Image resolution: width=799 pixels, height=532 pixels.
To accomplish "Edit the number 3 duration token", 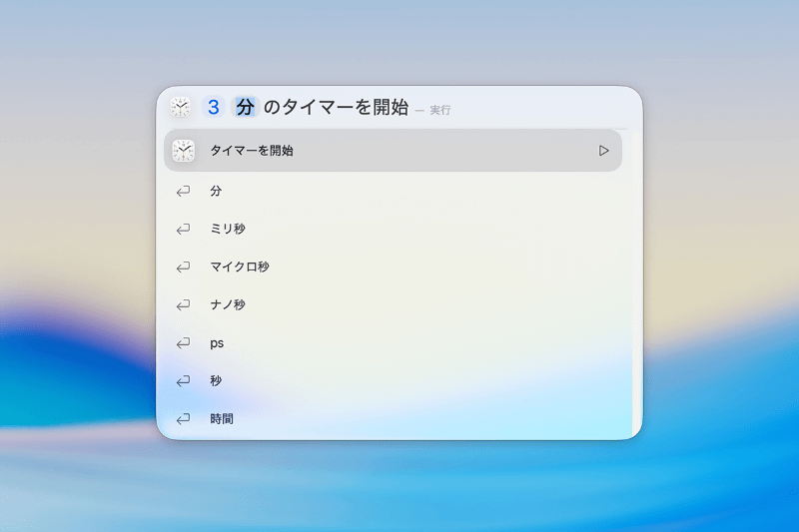I will point(213,108).
